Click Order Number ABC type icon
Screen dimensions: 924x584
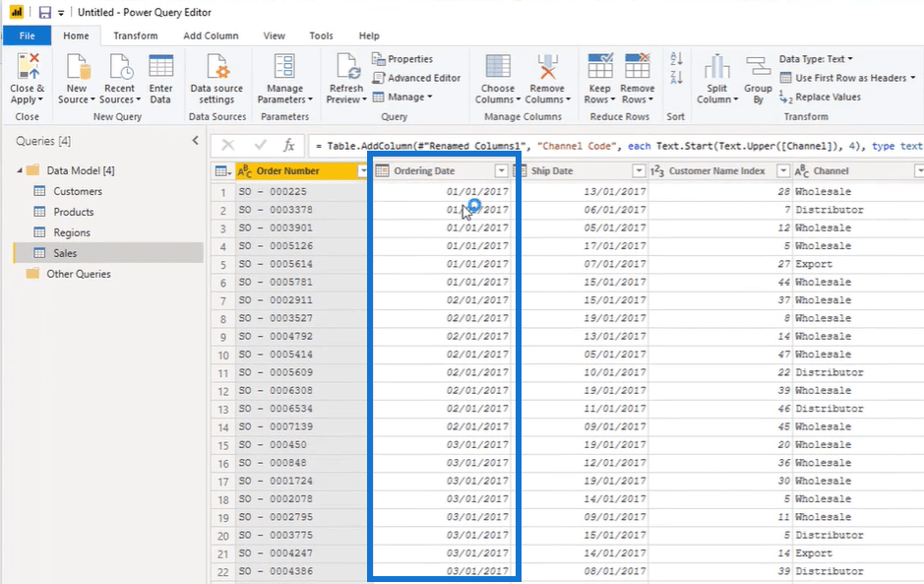pos(245,171)
